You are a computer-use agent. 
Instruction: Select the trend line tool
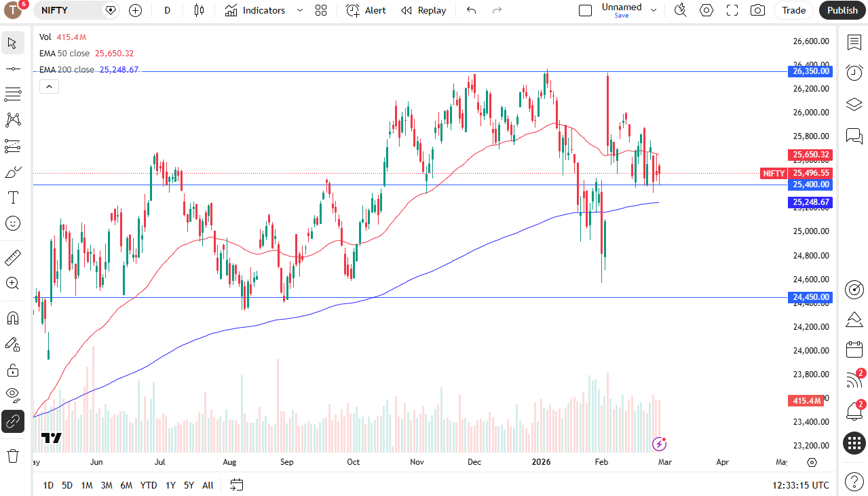(12, 69)
